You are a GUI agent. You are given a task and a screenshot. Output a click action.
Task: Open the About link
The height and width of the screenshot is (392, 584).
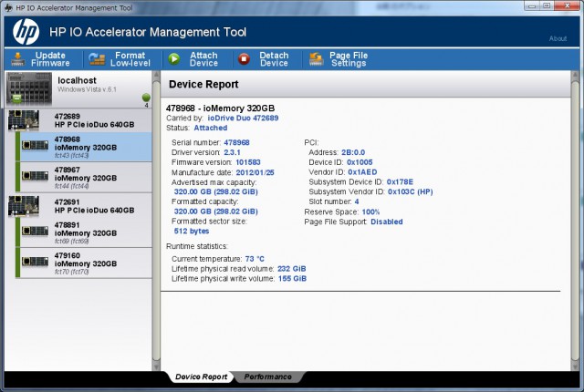pos(558,38)
